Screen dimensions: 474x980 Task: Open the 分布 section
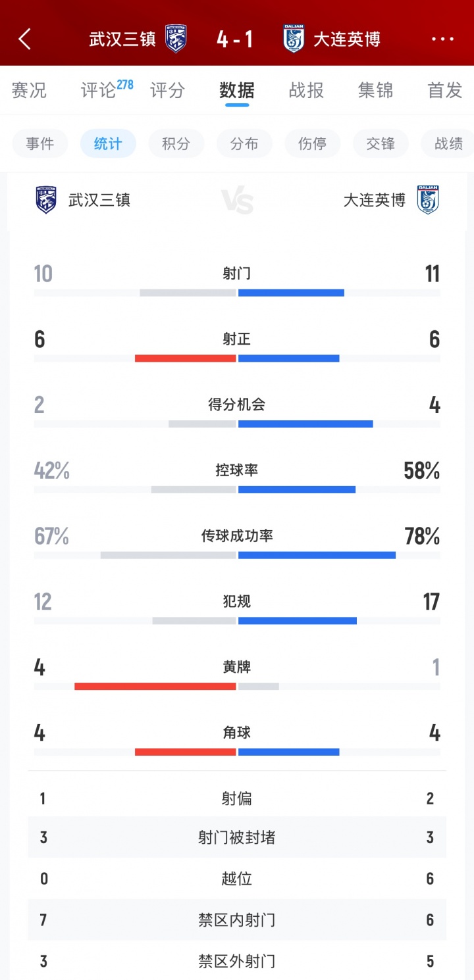(244, 143)
